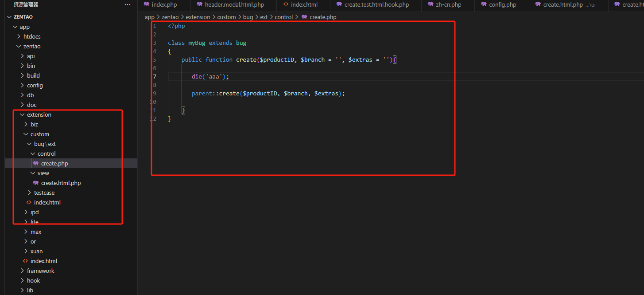Click PHP icon beside create.php in tree
This screenshot has height=295, width=644.
click(36, 163)
